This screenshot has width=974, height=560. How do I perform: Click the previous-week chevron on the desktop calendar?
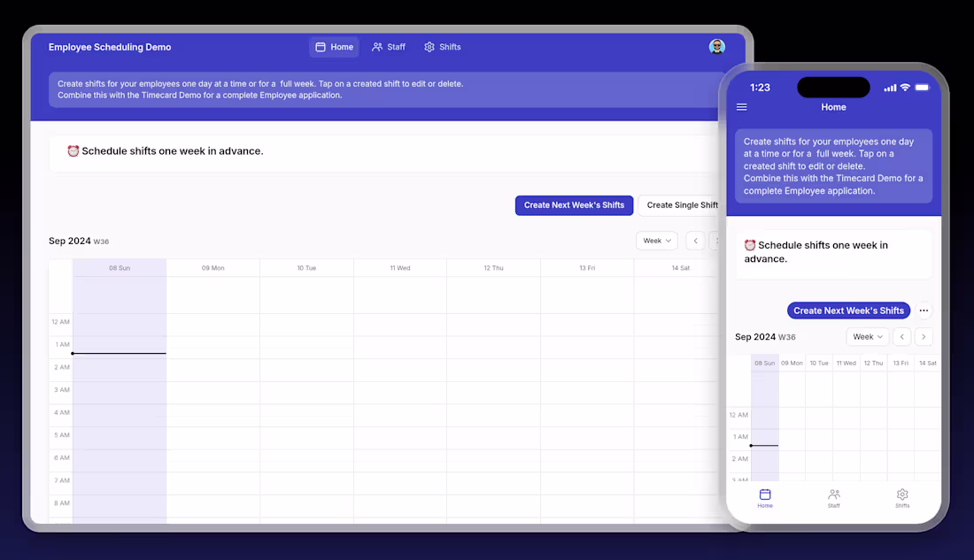[x=695, y=240]
